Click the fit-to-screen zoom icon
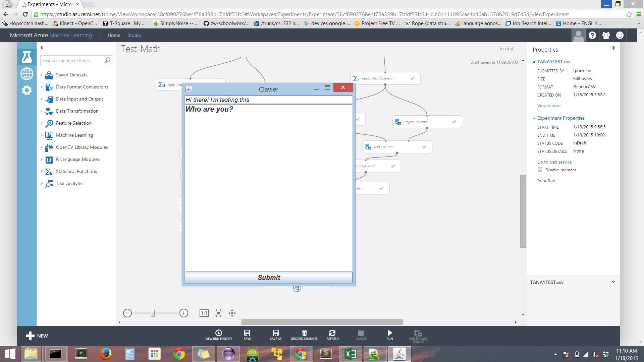 [x=219, y=313]
